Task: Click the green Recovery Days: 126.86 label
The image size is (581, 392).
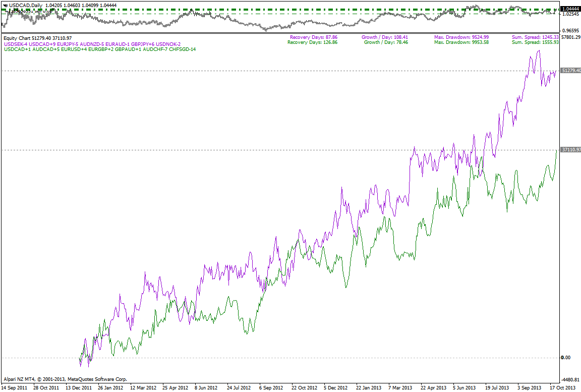Action: pos(312,42)
